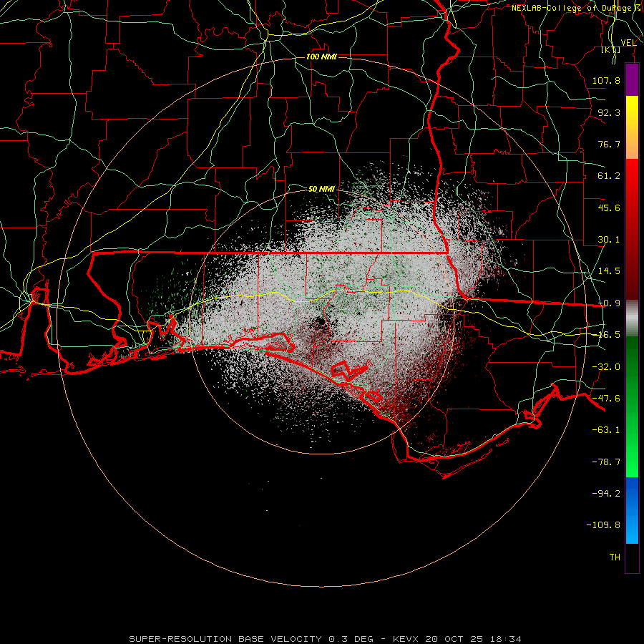Click the -78.7 velocity scale label
The image size is (644, 644).
[x=606, y=462]
